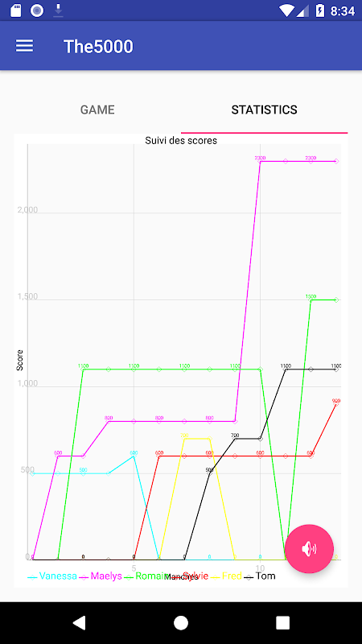Tap Sylvie's final 900 data point
The width and height of the screenshot is (362, 644).
(x=336, y=404)
